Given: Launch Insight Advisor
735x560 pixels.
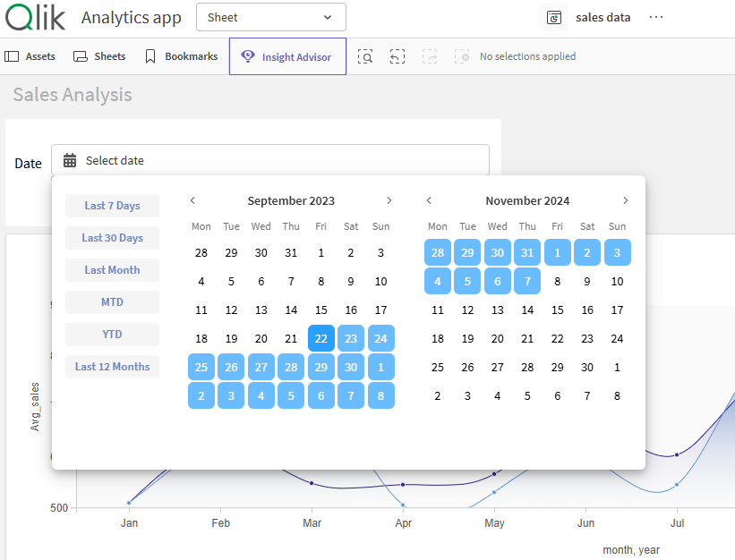Looking at the screenshot, I should (287, 56).
